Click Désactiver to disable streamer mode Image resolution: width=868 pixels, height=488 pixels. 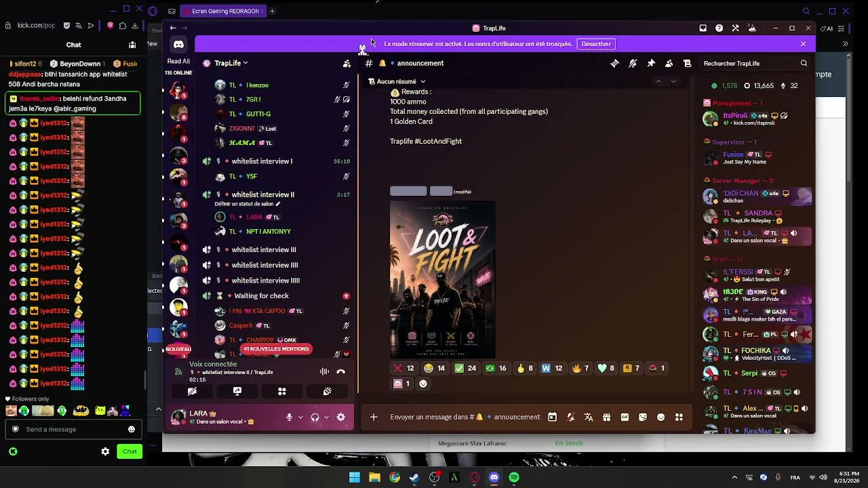coord(596,44)
